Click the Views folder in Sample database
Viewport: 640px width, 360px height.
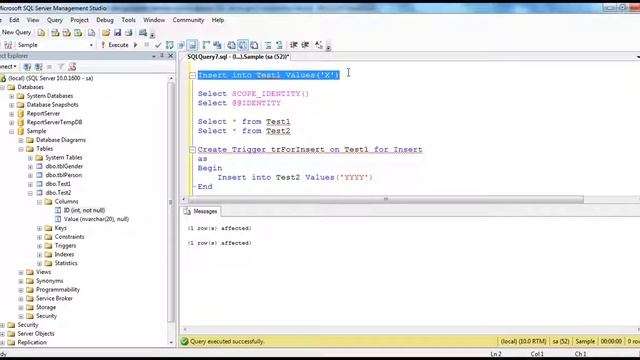pos(43,272)
